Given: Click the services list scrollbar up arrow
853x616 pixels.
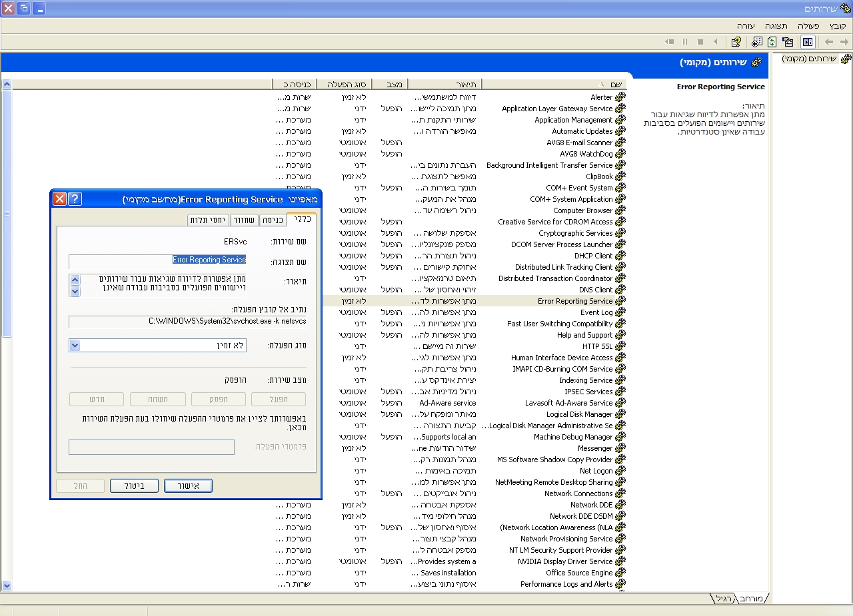Looking at the screenshot, I should pyautogui.click(x=7, y=85).
